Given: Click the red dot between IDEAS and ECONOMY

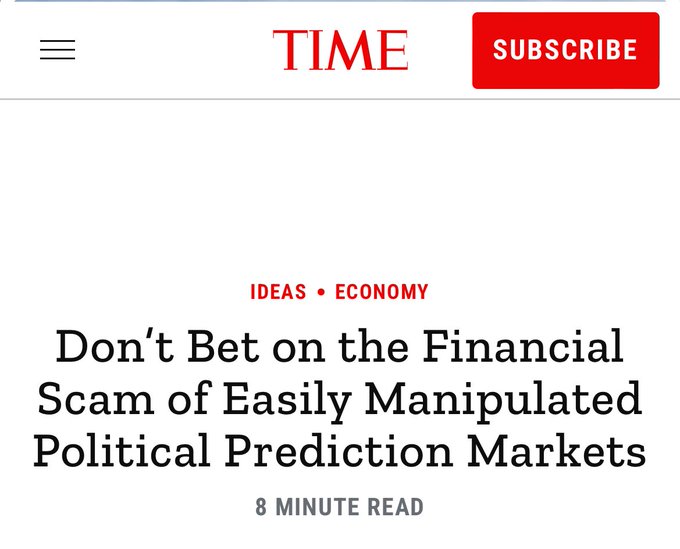Looking at the screenshot, I should 321,293.
